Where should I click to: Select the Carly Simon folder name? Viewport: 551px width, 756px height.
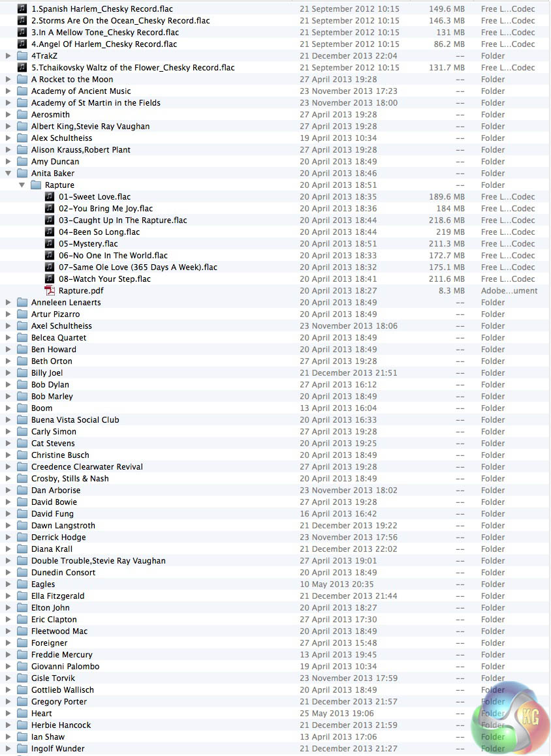point(54,432)
